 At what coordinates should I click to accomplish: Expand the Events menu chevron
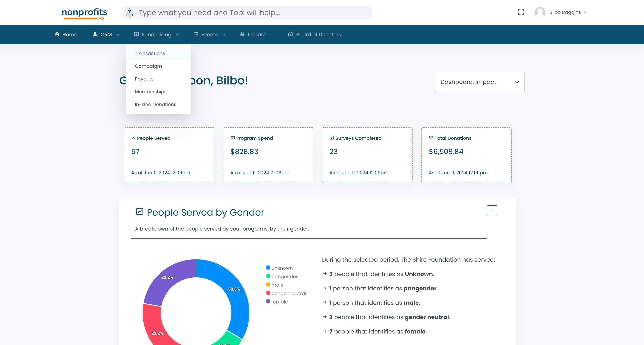point(224,35)
